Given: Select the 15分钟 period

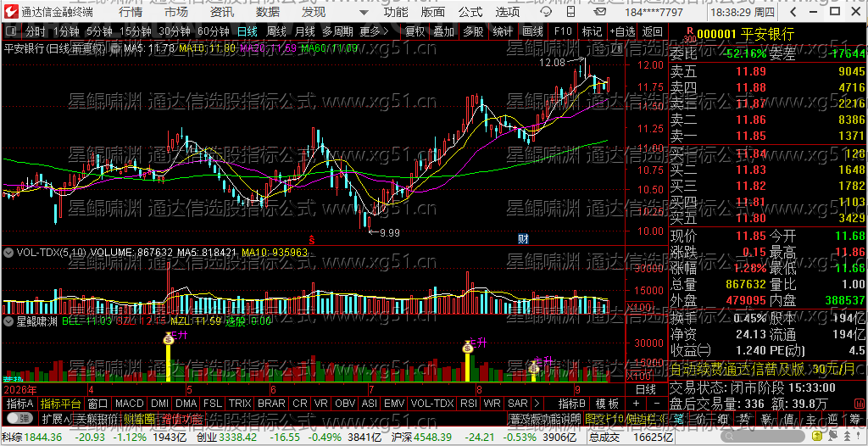Looking at the screenshot, I should point(135,31).
